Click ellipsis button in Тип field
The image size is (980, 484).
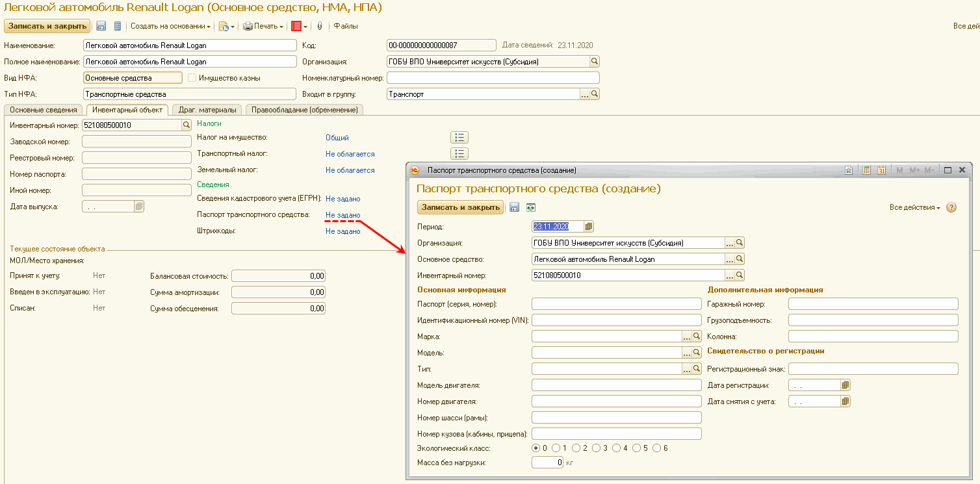687,369
